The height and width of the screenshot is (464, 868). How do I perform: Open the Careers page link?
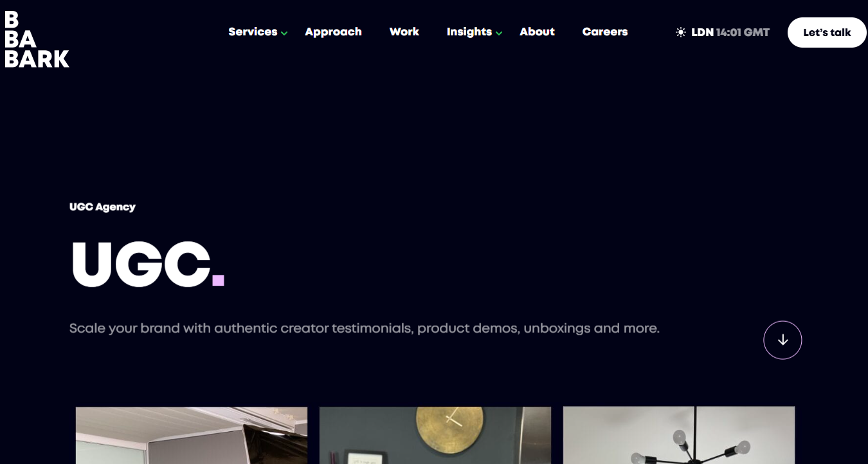pos(605,32)
